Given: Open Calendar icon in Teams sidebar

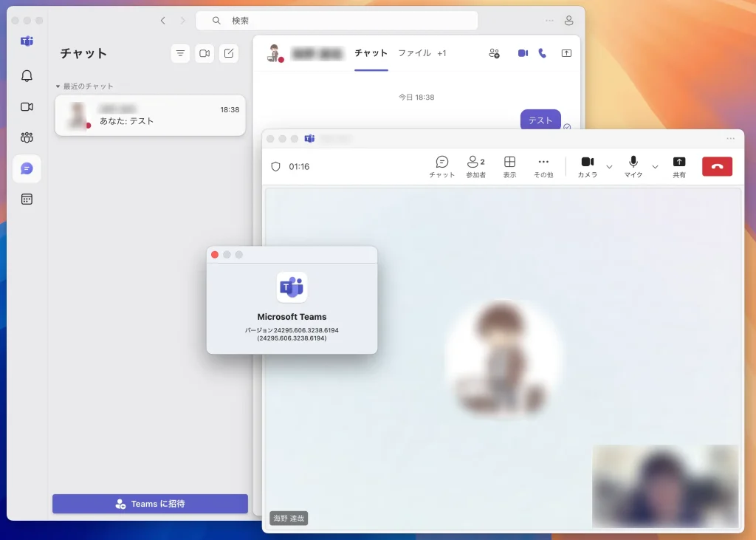Looking at the screenshot, I should click(x=27, y=199).
